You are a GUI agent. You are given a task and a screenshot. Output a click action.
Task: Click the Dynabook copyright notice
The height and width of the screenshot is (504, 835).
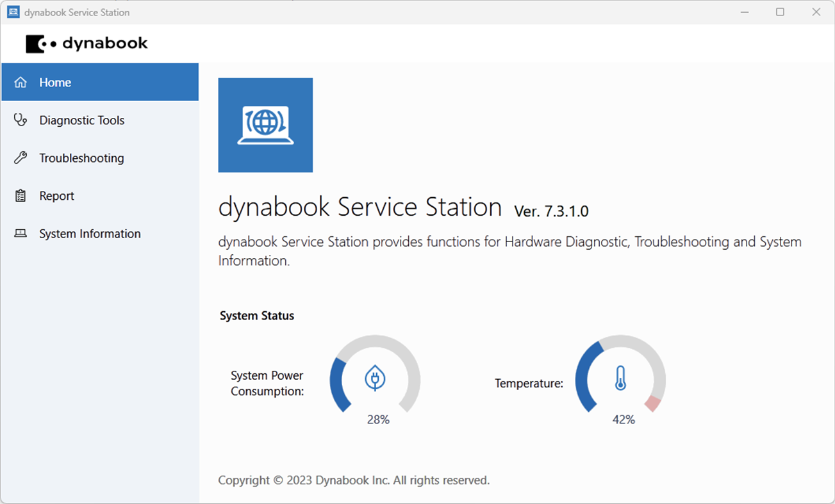click(x=353, y=480)
